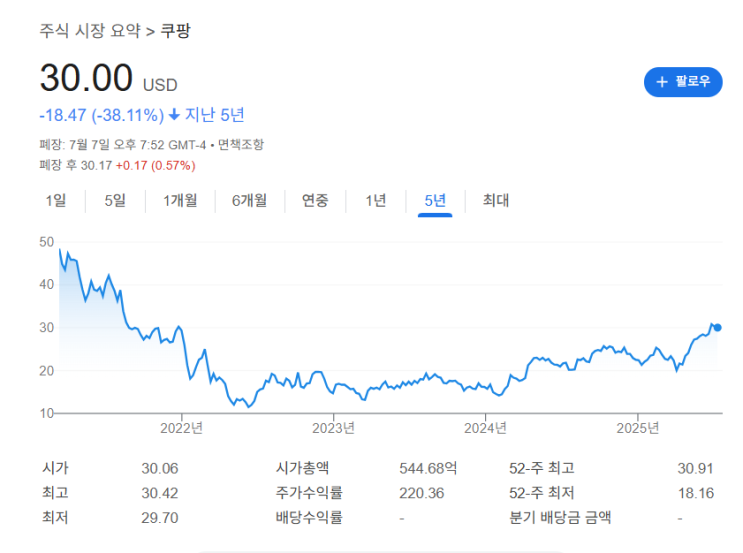Image resolution: width=743 pixels, height=553 pixels.
Task: Open the 면책조항 disclaimer link
Action: [241, 145]
